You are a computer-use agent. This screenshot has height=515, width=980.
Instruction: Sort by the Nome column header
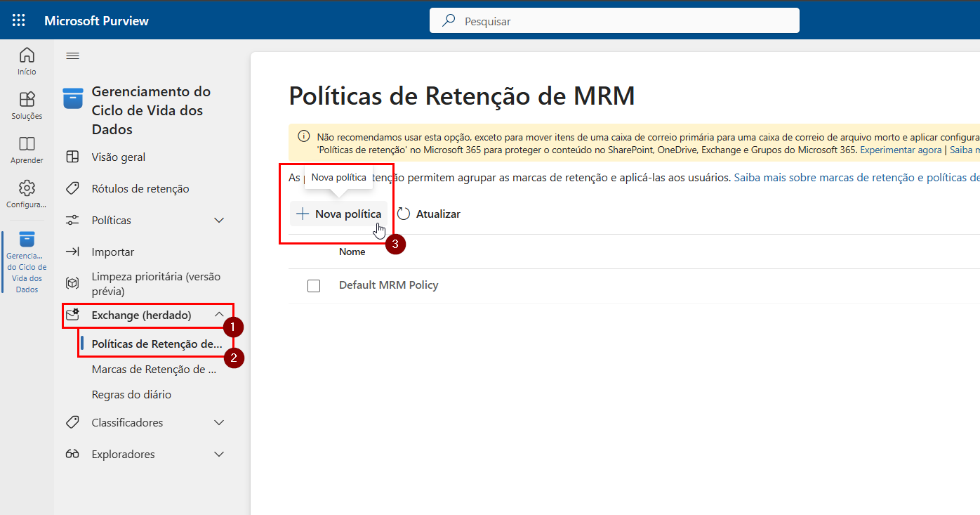coord(352,252)
